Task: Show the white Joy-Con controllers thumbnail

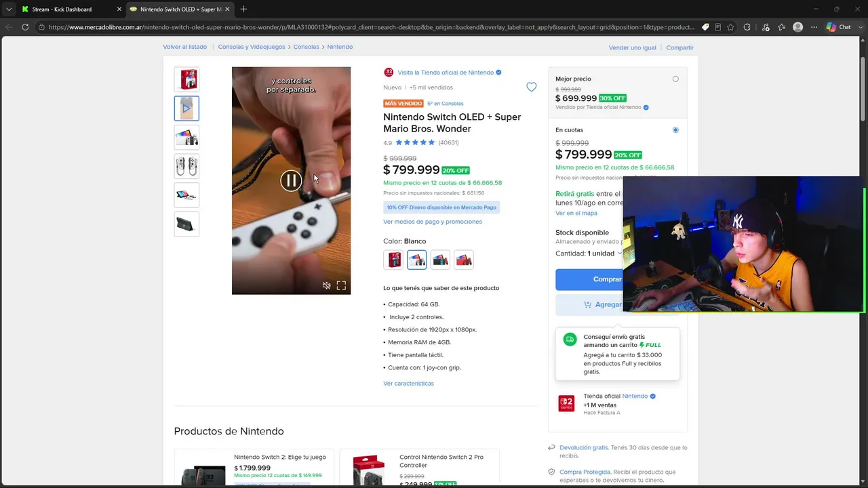Action: coord(186,166)
